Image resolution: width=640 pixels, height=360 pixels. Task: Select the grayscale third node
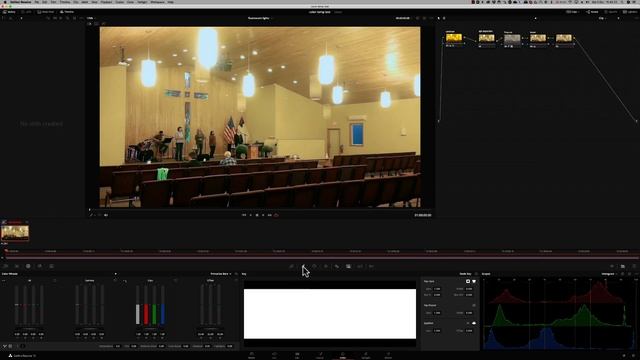pos(512,39)
